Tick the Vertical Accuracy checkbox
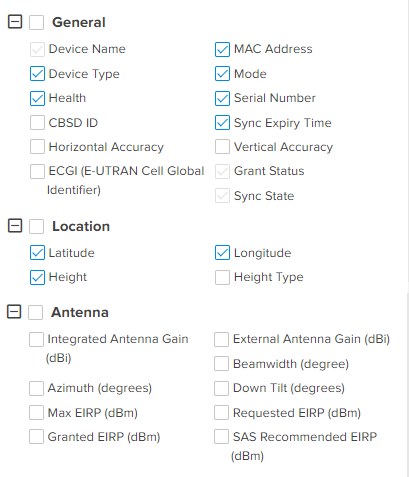 click(x=222, y=147)
